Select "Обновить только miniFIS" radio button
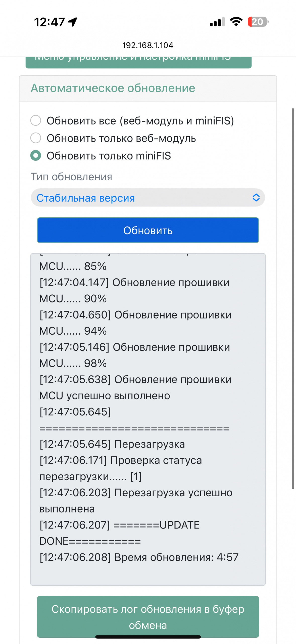The height and width of the screenshot is (644, 296). [x=36, y=155]
